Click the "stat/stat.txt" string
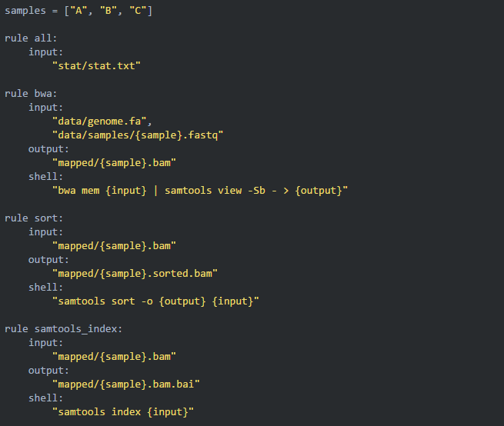 point(96,66)
